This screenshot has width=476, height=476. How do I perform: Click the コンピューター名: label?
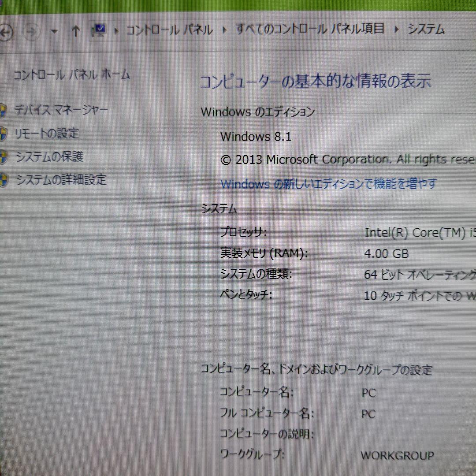coord(257,392)
